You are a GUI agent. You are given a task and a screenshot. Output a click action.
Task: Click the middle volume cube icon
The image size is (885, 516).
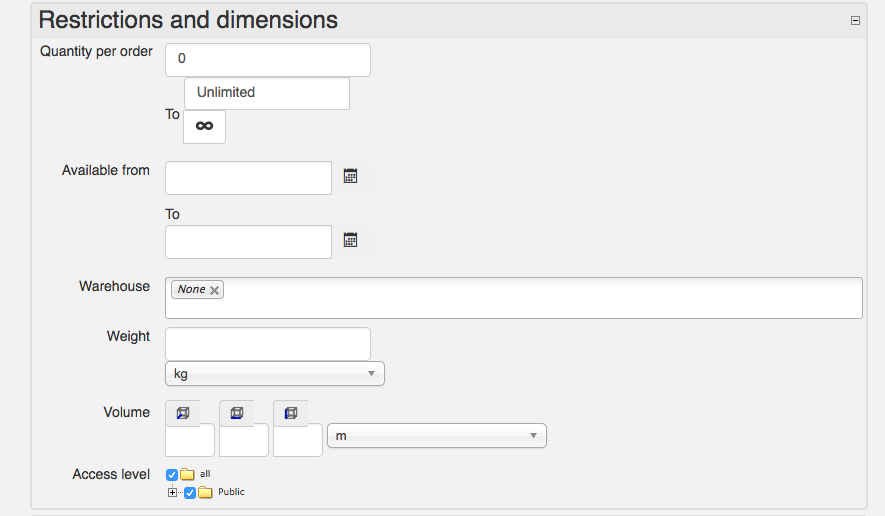[237, 413]
